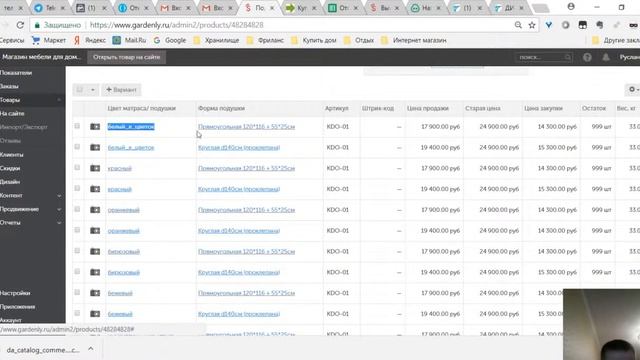640x360 pixels.
Task: Check the белый_и_цветок Прямоугольная row checkbox
Action: pyautogui.click(x=77, y=126)
